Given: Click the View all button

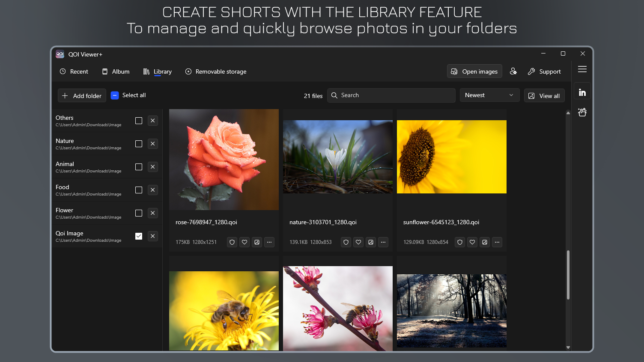Looking at the screenshot, I should tap(544, 96).
